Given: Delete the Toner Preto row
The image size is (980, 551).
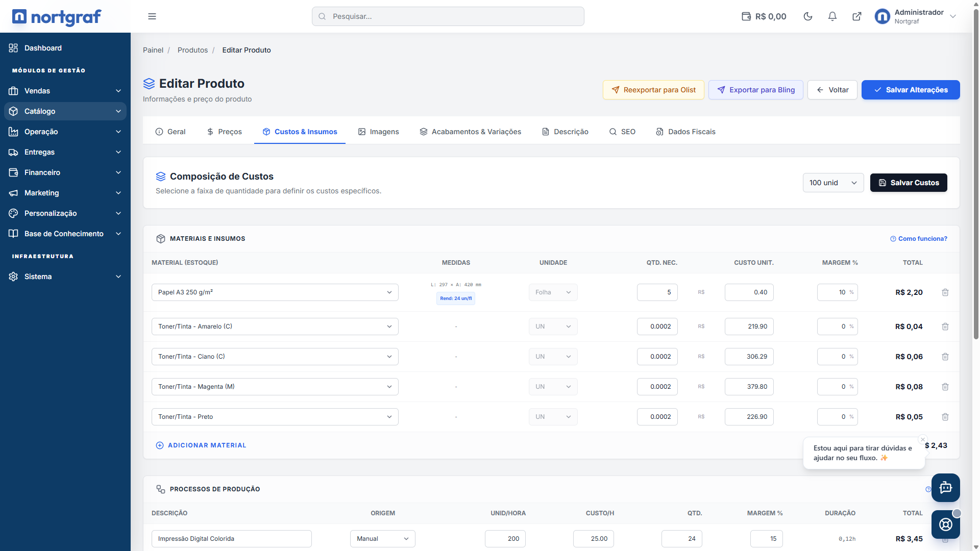Looking at the screenshot, I should point(945,417).
